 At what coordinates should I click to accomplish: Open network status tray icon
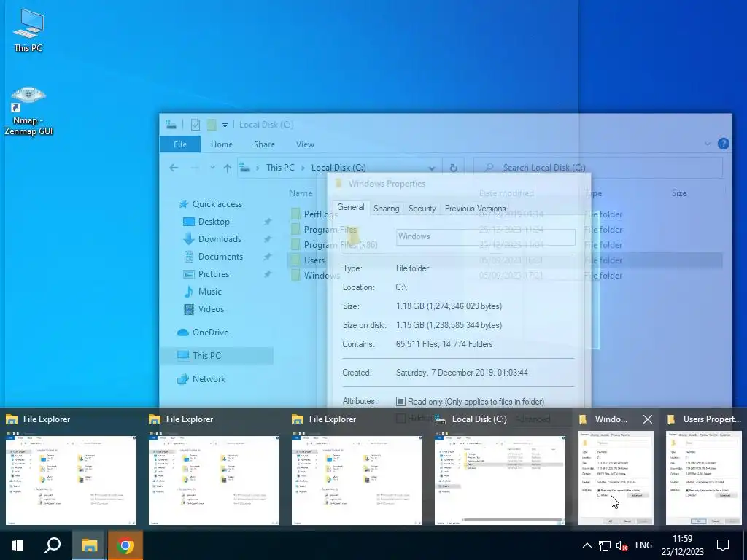point(605,545)
